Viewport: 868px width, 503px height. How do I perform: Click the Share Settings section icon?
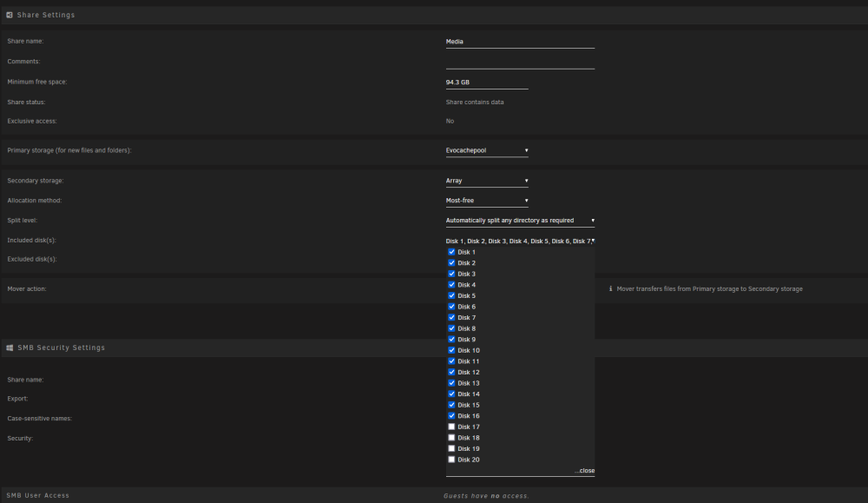(10, 15)
